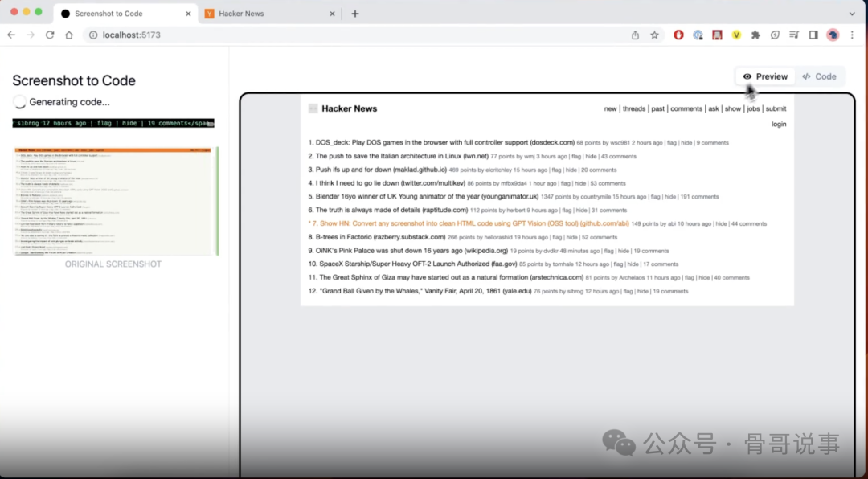Bookmark this page with the star icon

[654, 35]
